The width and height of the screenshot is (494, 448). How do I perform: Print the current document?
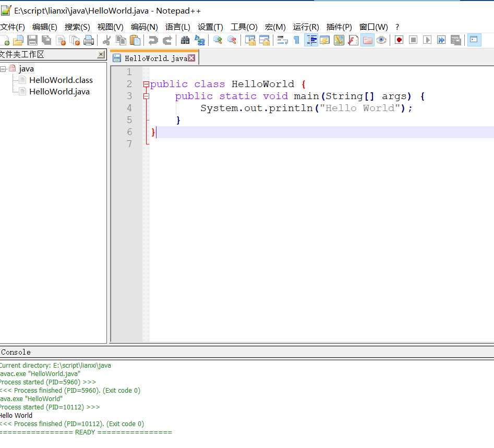point(89,40)
